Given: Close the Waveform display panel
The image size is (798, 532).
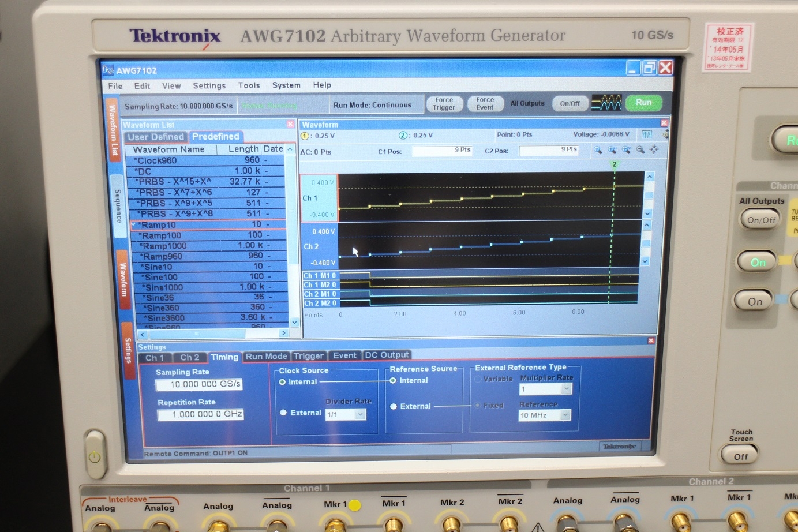Looking at the screenshot, I should click(x=664, y=123).
